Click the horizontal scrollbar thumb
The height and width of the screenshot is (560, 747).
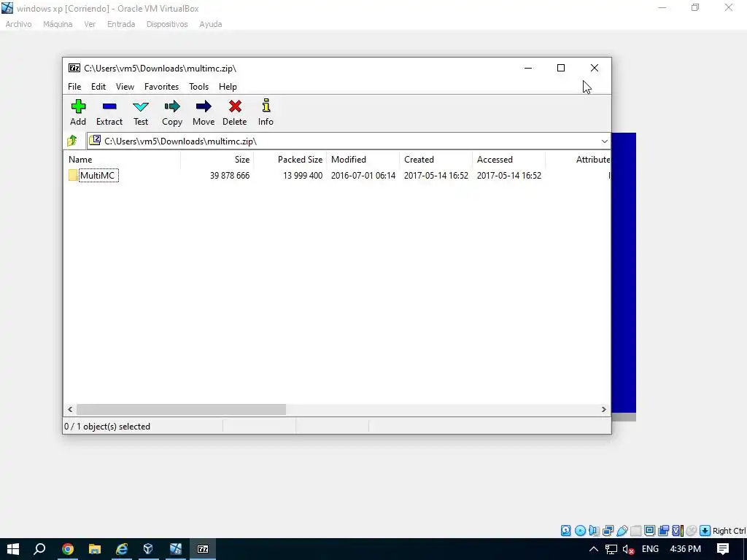[181, 409]
